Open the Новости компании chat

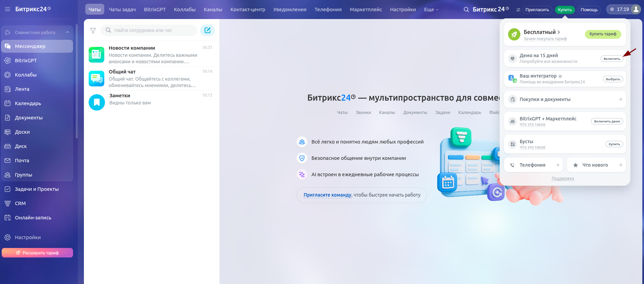click(x=151, y=55)
